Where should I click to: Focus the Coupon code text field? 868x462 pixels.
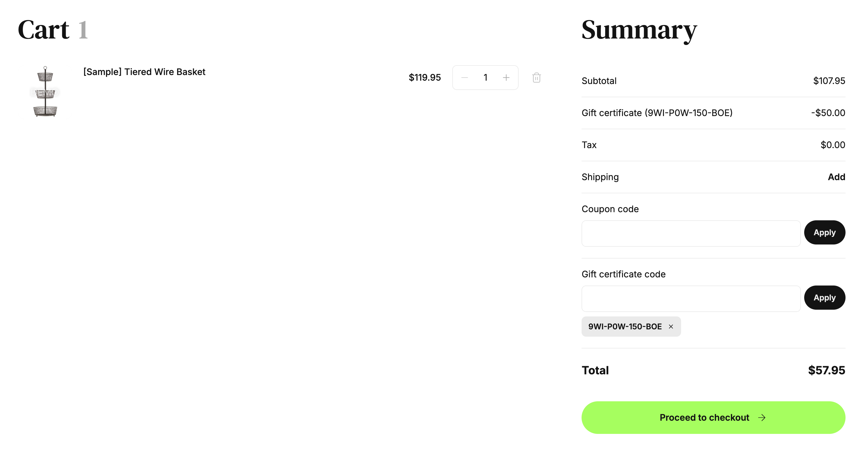click(691, 233)
